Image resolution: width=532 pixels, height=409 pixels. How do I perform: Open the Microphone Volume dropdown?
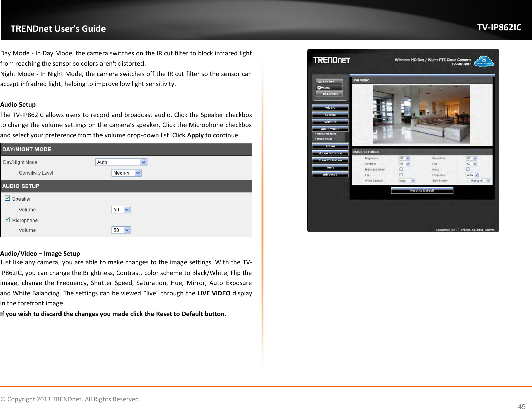121,230
